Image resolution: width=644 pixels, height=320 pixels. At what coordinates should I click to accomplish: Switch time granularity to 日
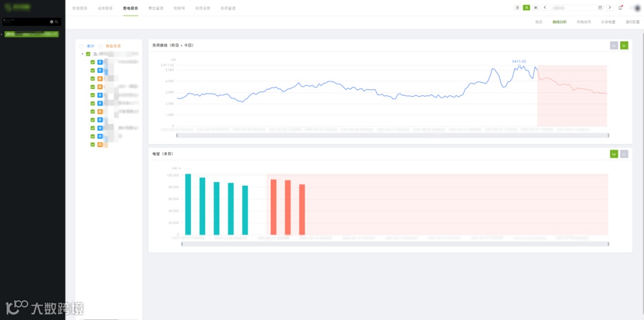coord(517,8)
